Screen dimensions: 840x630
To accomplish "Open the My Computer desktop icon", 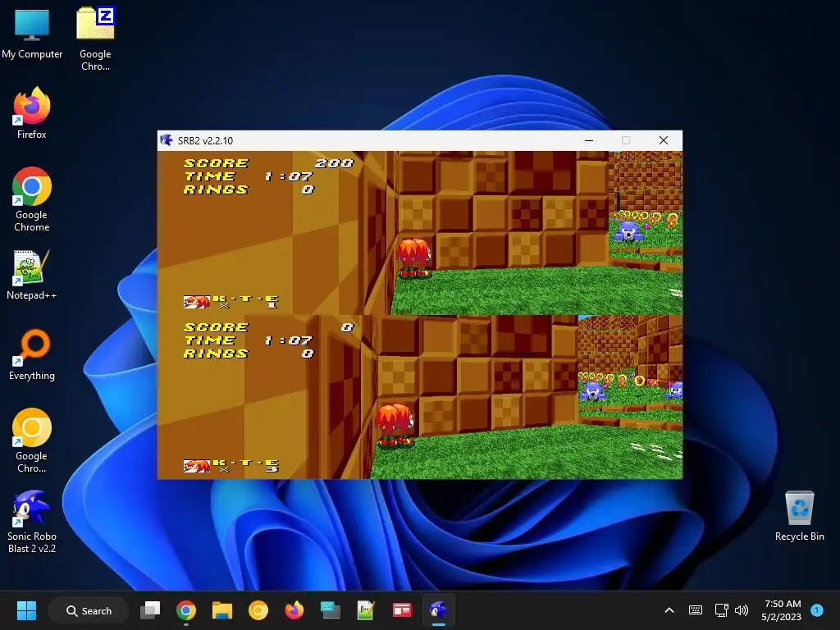I will (x=32, y=34).
